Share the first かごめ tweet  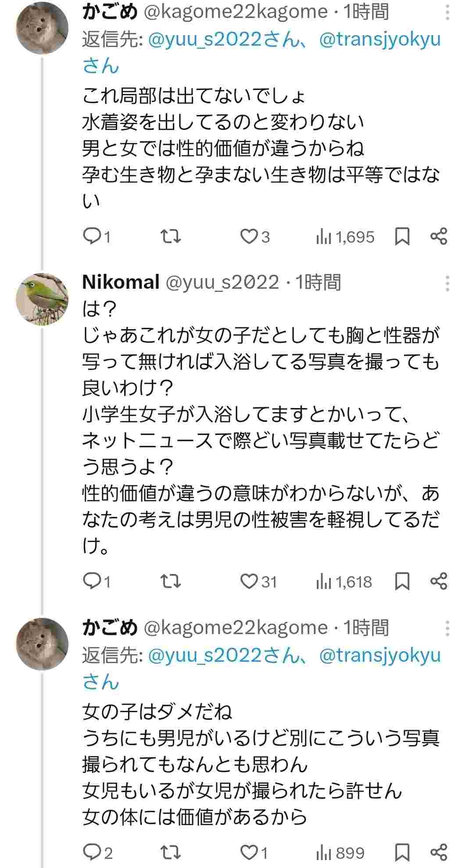coord(439,237)
